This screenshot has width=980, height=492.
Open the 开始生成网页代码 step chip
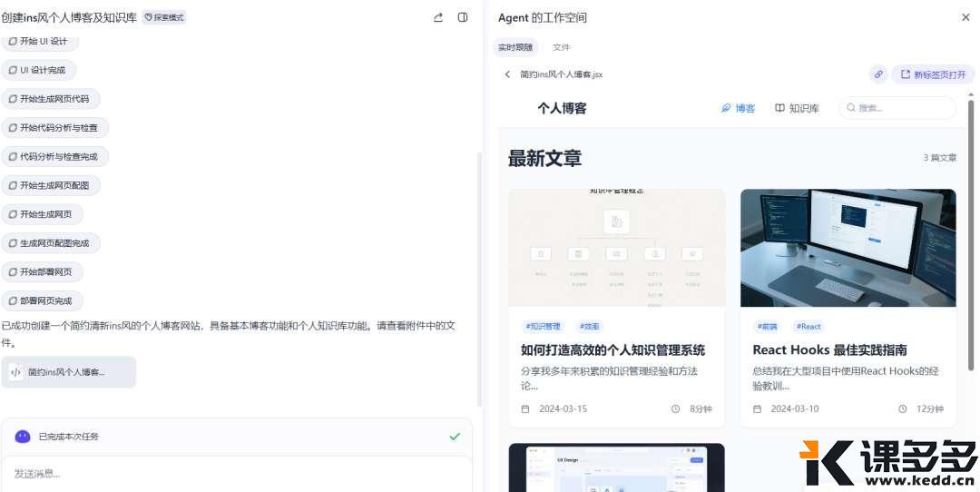(x=51, y=99)
